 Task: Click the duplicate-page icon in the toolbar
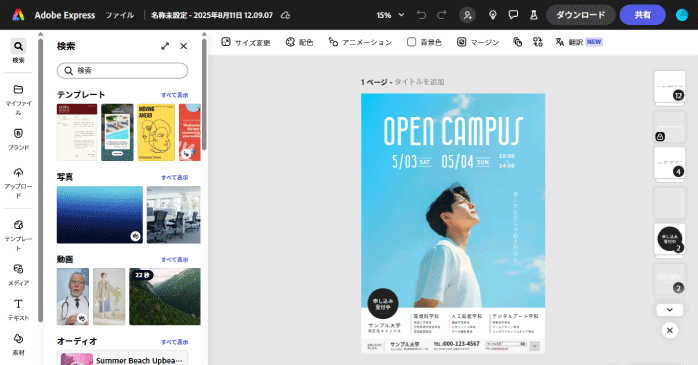pyautogui.click(x=517, y=42)
